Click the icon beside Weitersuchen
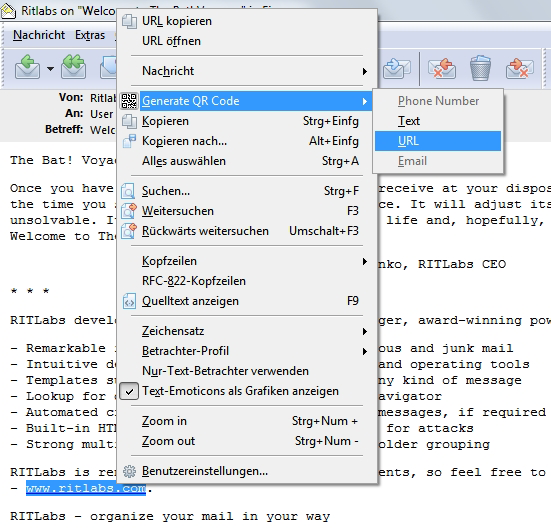 pos(128,211)
